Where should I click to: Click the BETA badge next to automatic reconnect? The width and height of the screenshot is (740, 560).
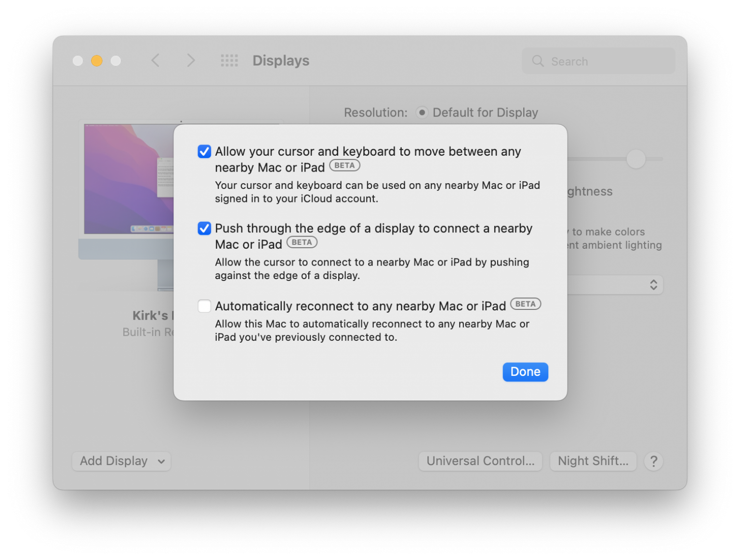(525, 304)
